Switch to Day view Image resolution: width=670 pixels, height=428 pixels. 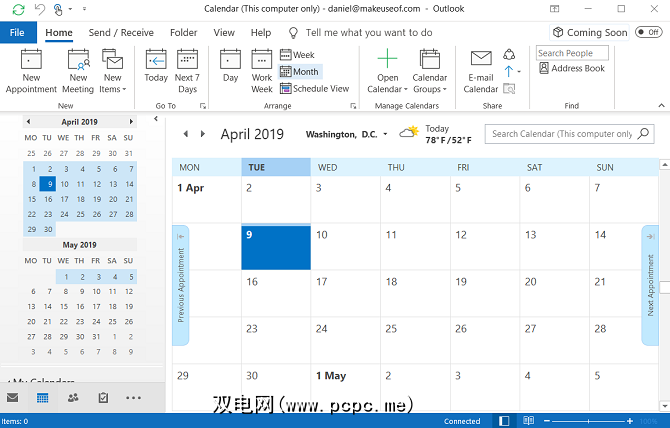(230, 66)
